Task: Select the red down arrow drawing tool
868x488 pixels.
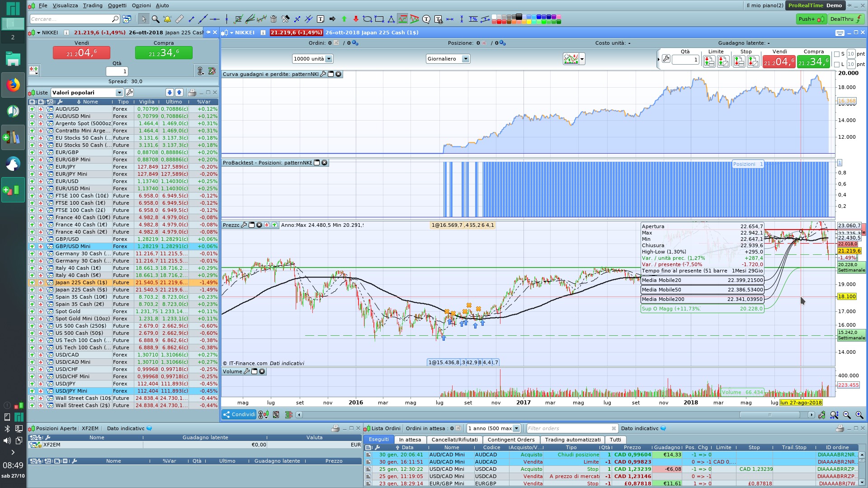Action: [356, 19]
